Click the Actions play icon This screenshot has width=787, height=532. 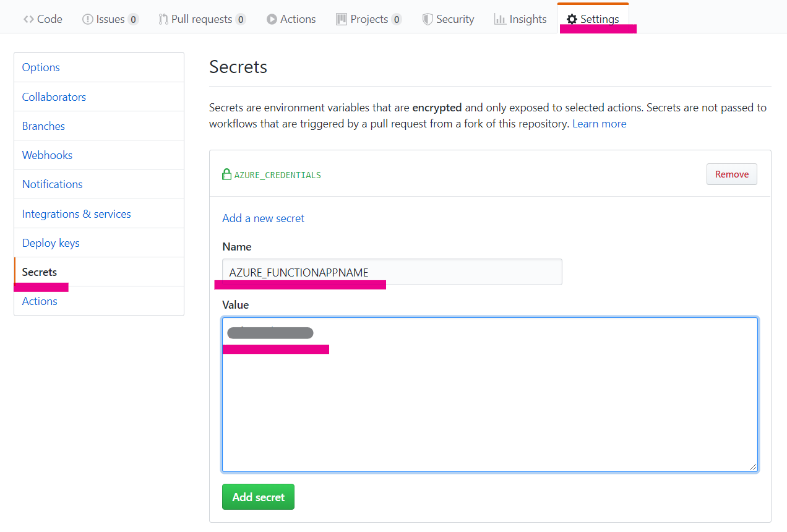pos(272,19)
